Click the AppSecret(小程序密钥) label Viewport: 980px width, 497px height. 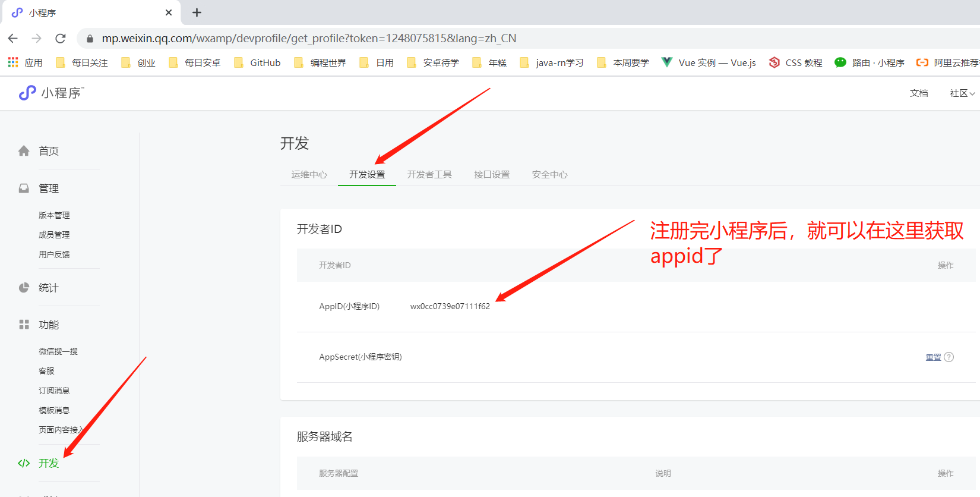(x=361, y=357)
